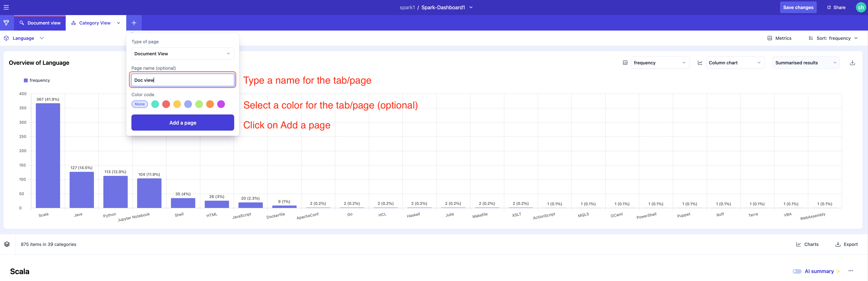This screenshot has height=281, width=868.
Task: Switch to the Document view tab
Action: [x=40, y=23]
